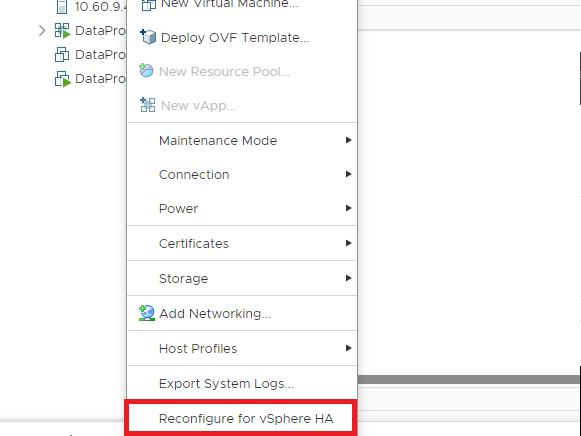581x436 pixels.
Task: Choose Storage menu entry
Action: [x=242, y=278]
